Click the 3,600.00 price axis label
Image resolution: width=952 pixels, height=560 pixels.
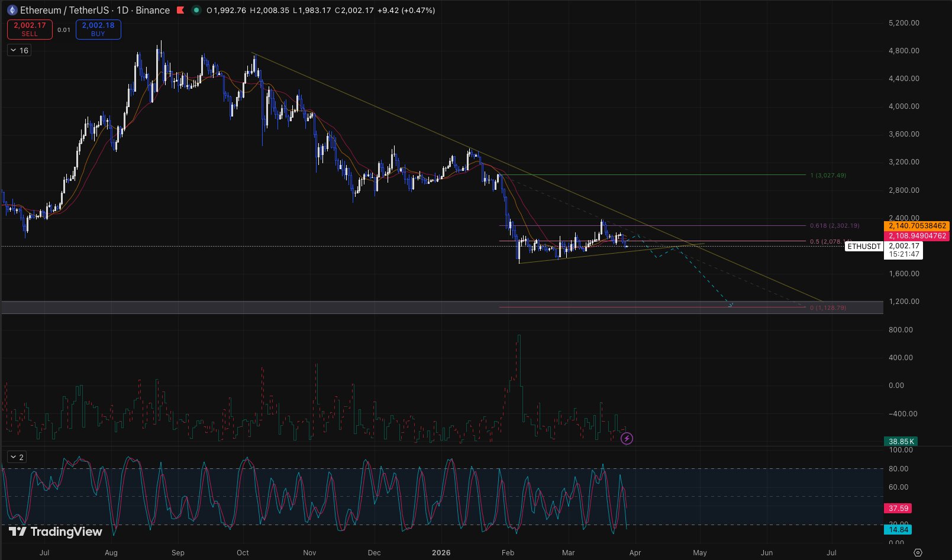[x=904, y=134]
